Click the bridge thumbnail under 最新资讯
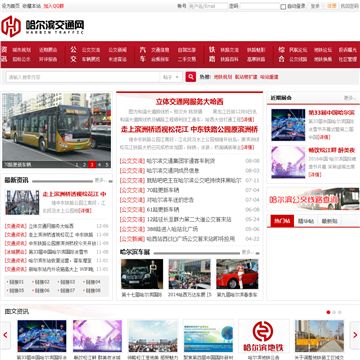Image resolution: width=360 pixels, height=360 pixels. point(22,202)
